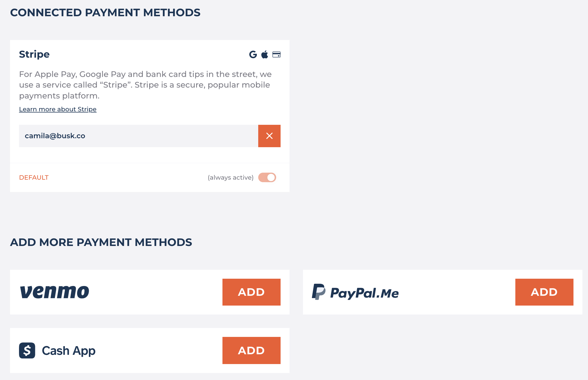This screenshot has width=588, height=380.
Task: Click the Stripe card title
Action: (x=34, y=54)
